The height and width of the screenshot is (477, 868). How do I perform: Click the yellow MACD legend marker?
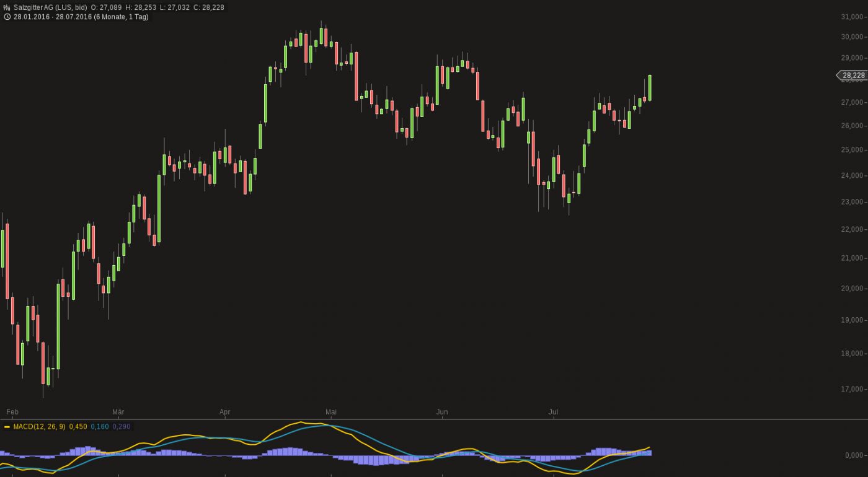click(x=7, y=427)
